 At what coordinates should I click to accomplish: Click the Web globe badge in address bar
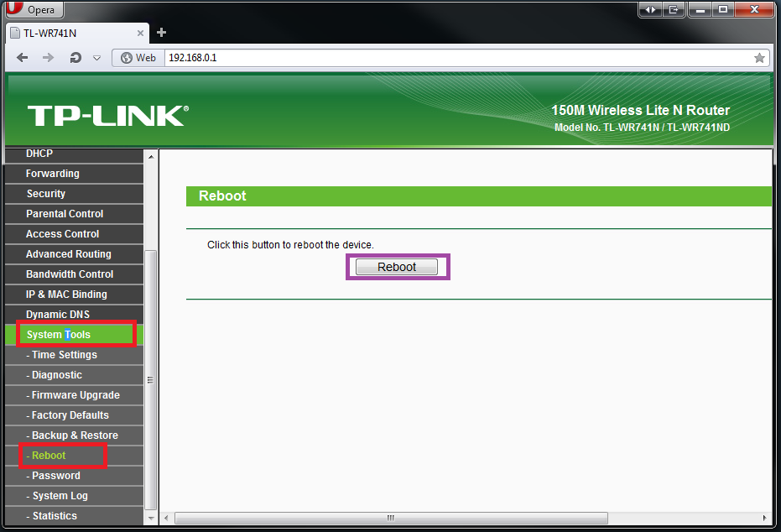coord(138,58)
